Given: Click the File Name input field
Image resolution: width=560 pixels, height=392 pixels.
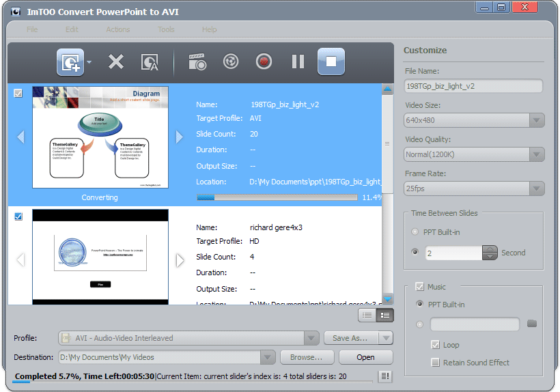Looking at the screenshot, I should [473, 86].
